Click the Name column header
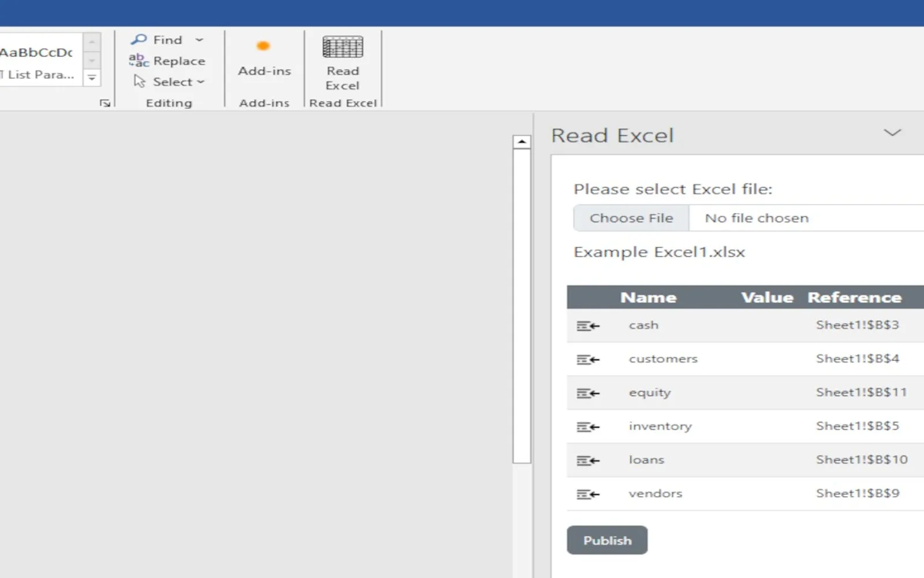The width and height of the screenshot is (924, 578). coord(648,297)
